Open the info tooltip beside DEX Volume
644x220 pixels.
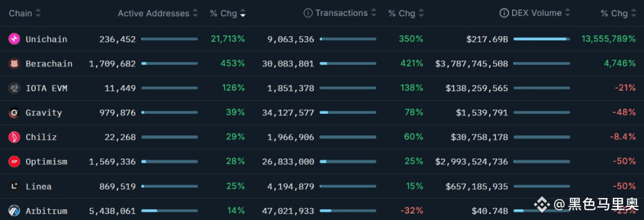click(504, 13)
